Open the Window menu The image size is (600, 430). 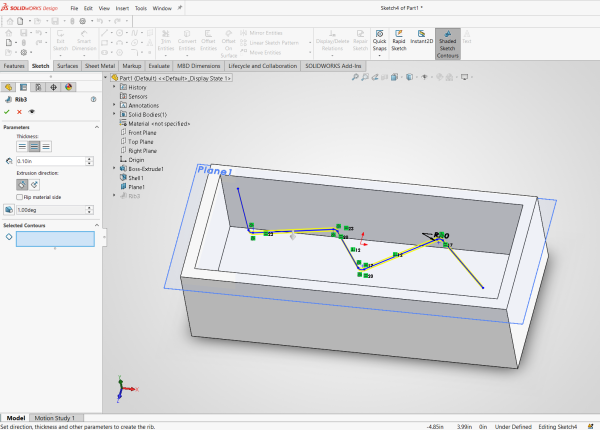click(162, 8)
